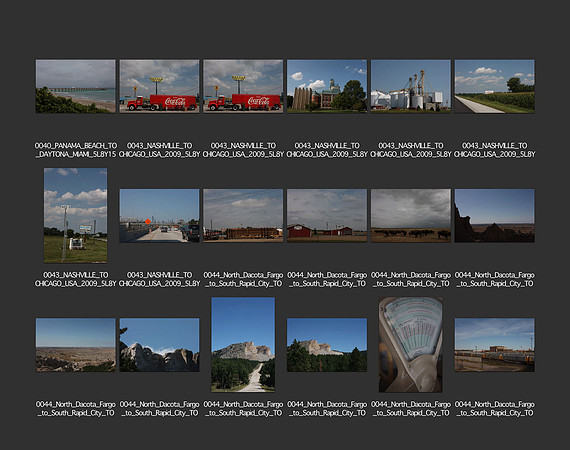The width and height of the screenshot is (570, 450).
Task: Select the dark rock silhouette badlands thumbnail
Action: (x=494, y=216)
